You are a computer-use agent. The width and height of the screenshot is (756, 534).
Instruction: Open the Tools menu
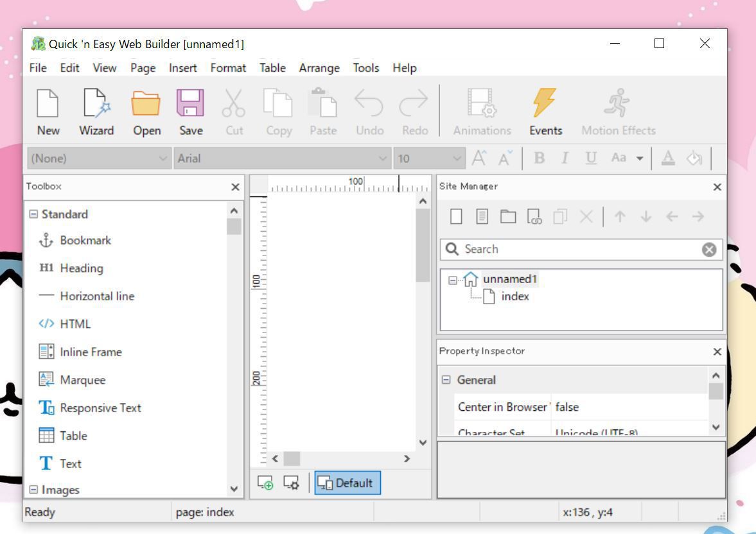point(366,68)
